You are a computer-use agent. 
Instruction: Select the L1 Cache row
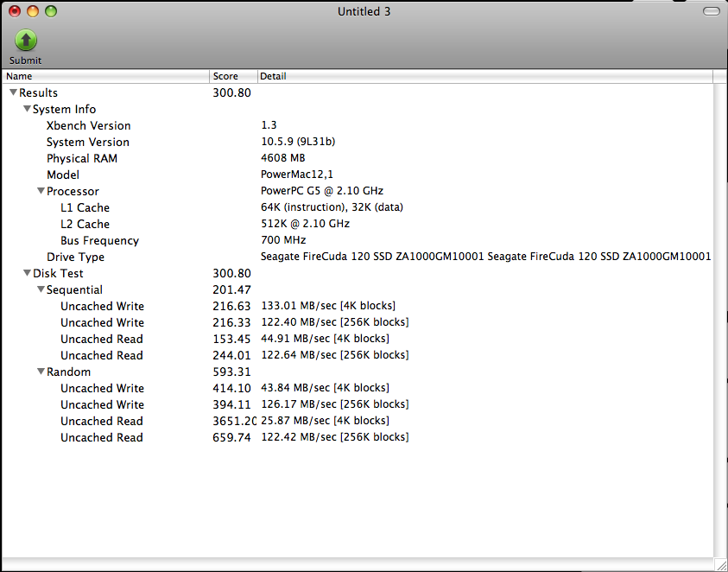(x=358, y=207)
